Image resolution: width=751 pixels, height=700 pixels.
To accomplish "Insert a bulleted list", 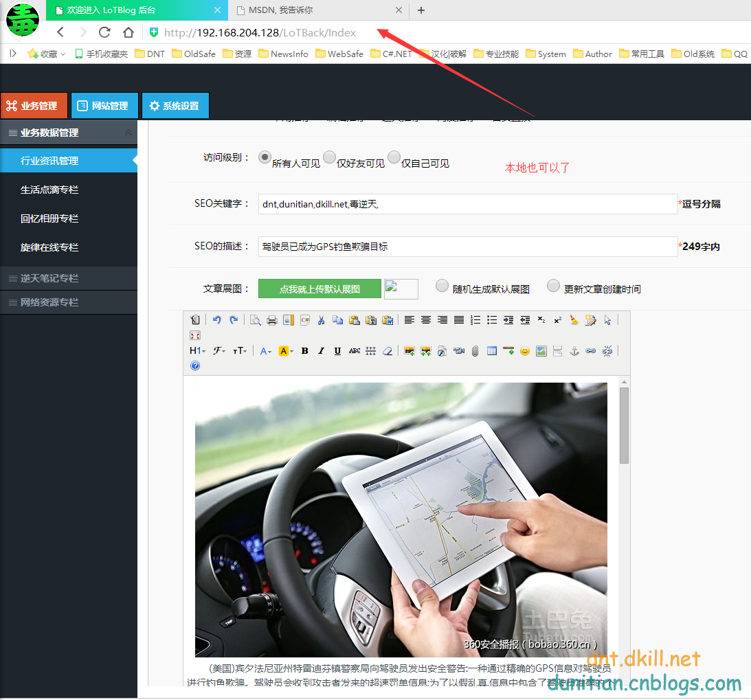I will 492,320.
